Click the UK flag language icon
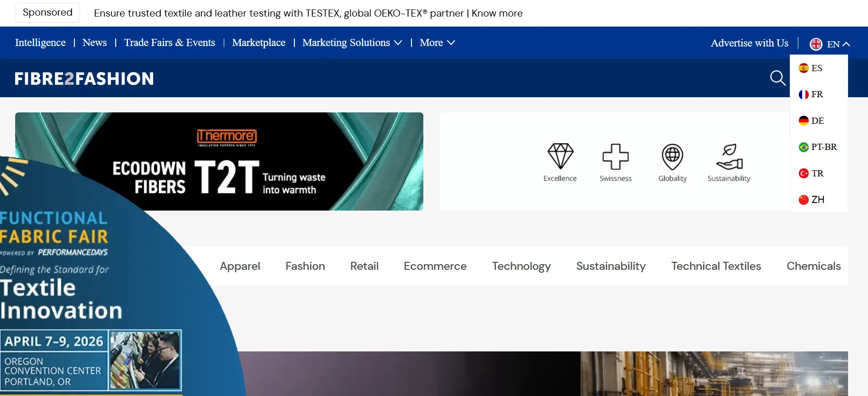This screenshot has width=868, height=396. [816, 44]
